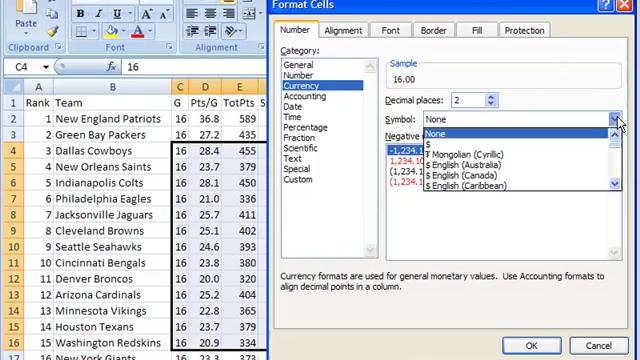Select the Percentage category

322,127
